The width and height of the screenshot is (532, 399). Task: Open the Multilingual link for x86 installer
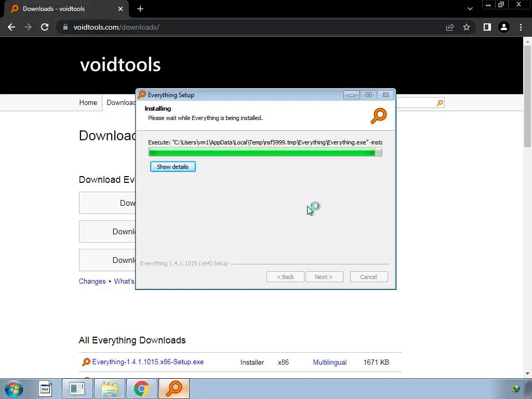[x=330, y=362]
